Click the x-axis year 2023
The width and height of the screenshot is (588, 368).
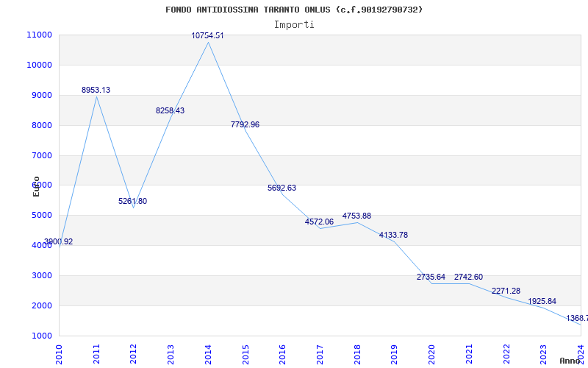tap(543, 355)
